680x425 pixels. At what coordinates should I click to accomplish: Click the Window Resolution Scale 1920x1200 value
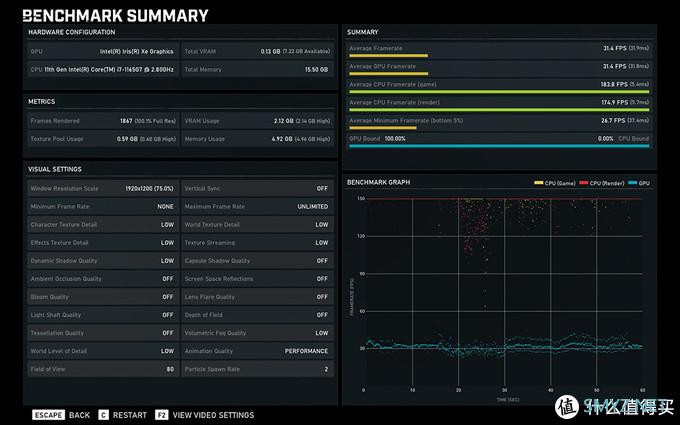149,188
